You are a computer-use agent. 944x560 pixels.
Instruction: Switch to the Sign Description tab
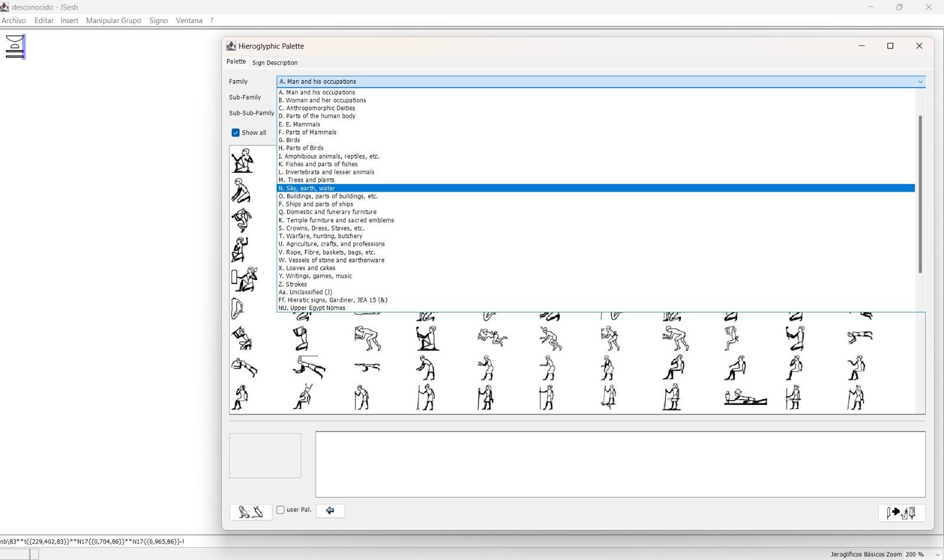click(x=275, y=62)
